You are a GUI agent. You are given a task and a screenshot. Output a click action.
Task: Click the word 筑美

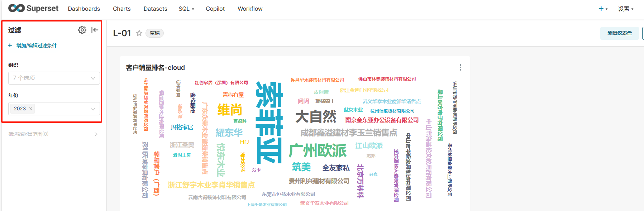(301, 167)
